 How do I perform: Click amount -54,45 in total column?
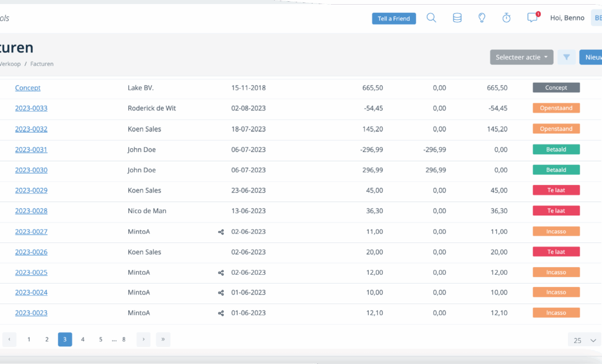coord(373,108)
